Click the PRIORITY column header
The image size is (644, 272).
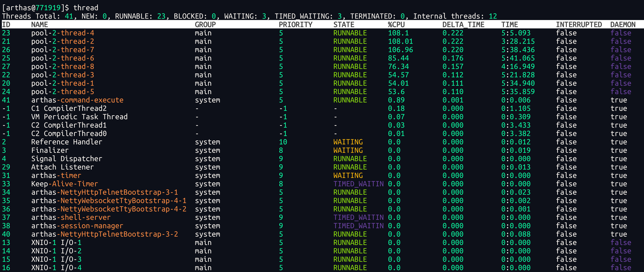295,24
